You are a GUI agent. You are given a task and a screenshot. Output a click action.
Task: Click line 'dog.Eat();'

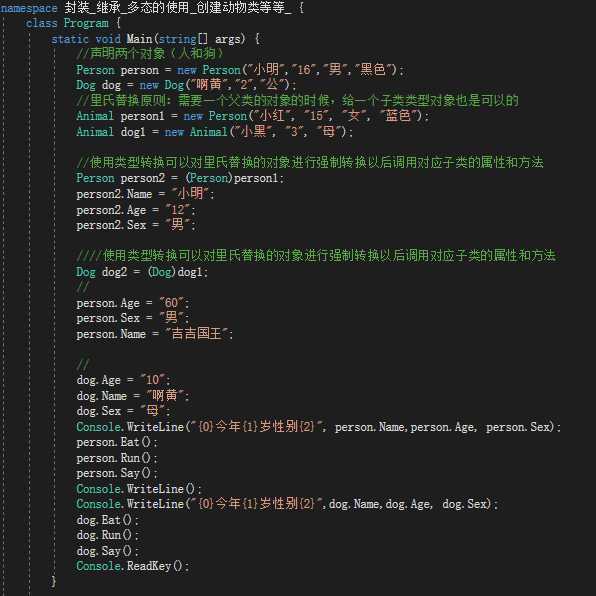click(x=108, y=520)
